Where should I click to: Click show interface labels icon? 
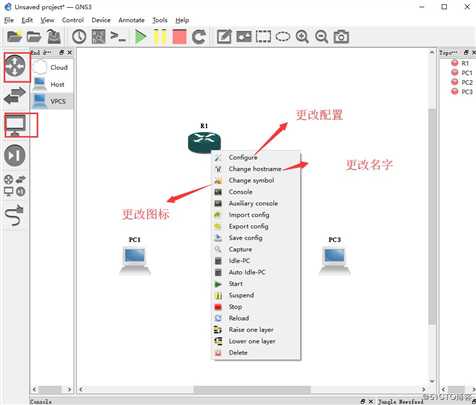click(99, 36)
